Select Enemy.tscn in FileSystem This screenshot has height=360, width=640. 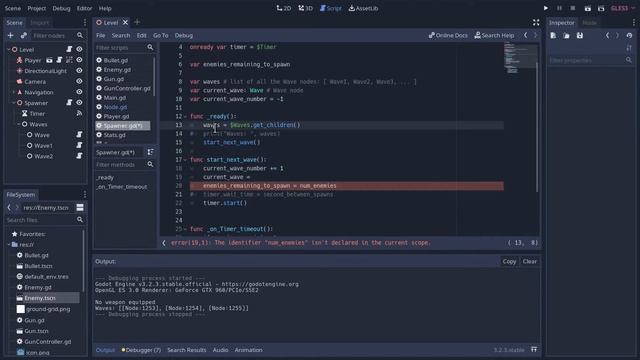click(x=40, y=298)
